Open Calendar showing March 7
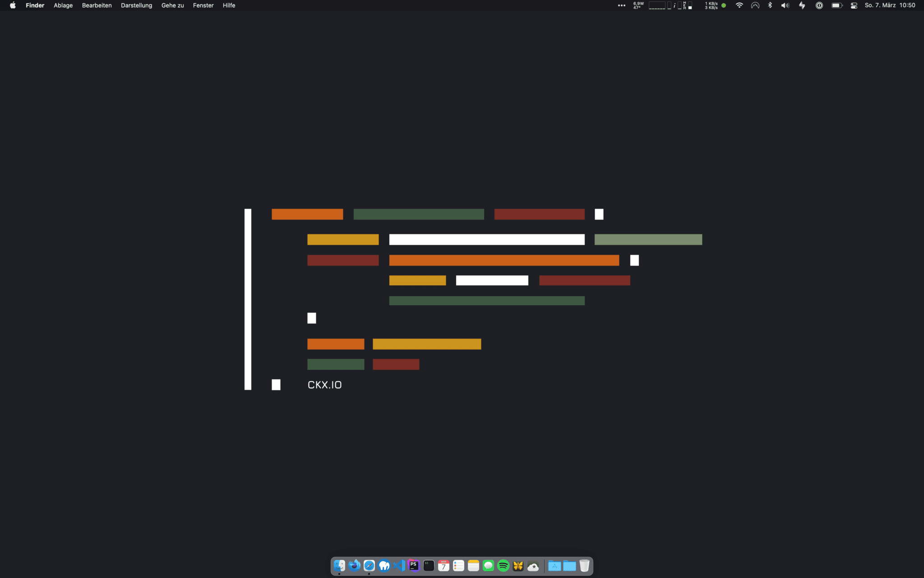The image size is (924, 578). 444,565
